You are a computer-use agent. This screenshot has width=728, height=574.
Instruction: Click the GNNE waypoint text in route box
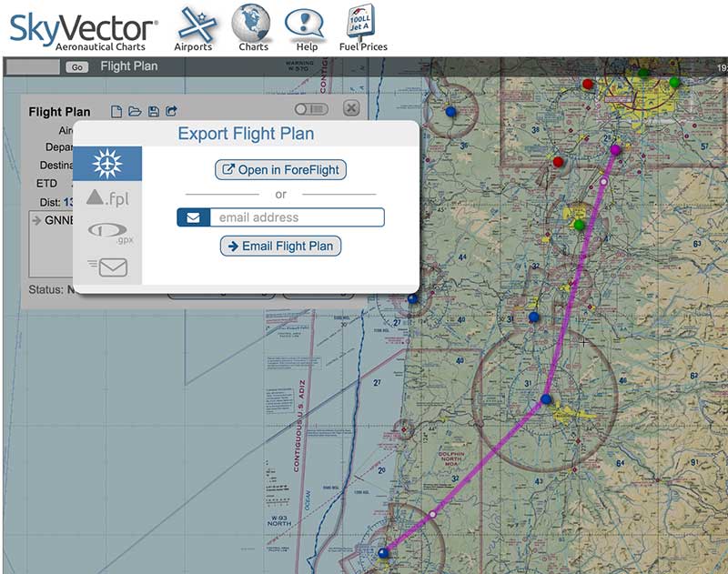58,220
